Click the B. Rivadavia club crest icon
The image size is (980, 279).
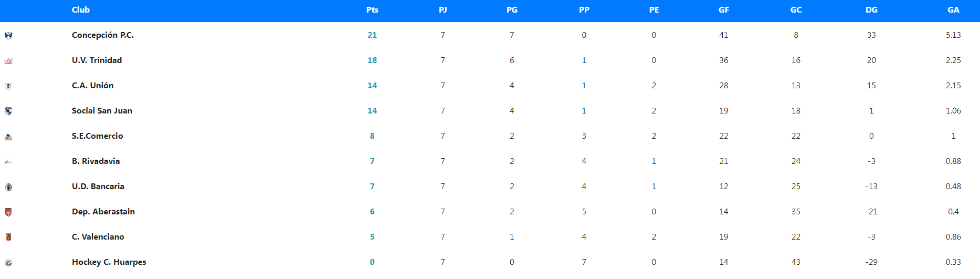tap(8, 162)
